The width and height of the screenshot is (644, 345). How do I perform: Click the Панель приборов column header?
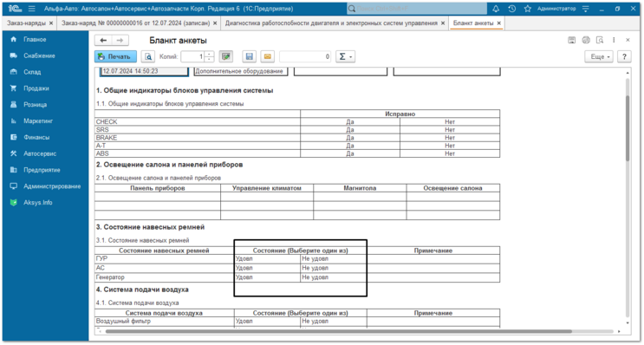(x=158, y=188)
